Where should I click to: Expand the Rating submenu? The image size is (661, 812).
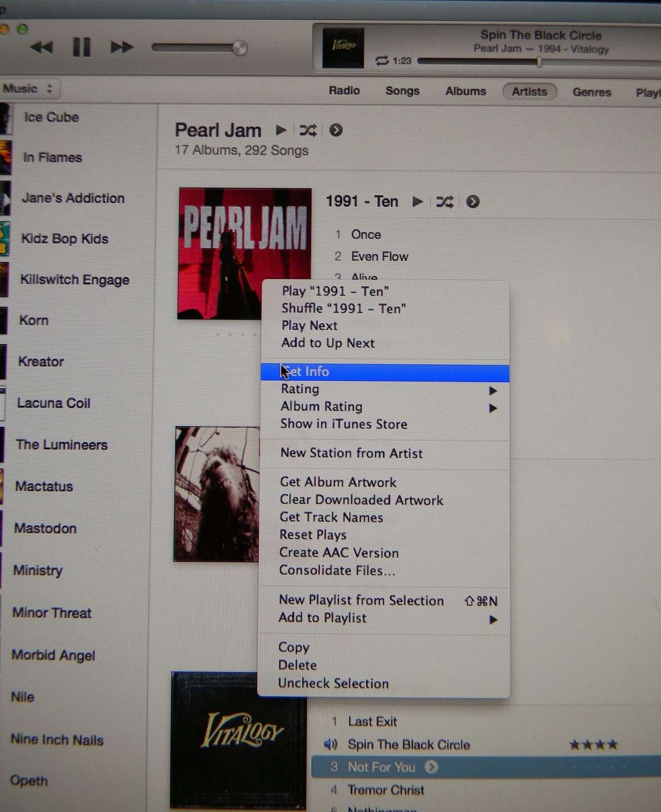click(x=385, y=389)
